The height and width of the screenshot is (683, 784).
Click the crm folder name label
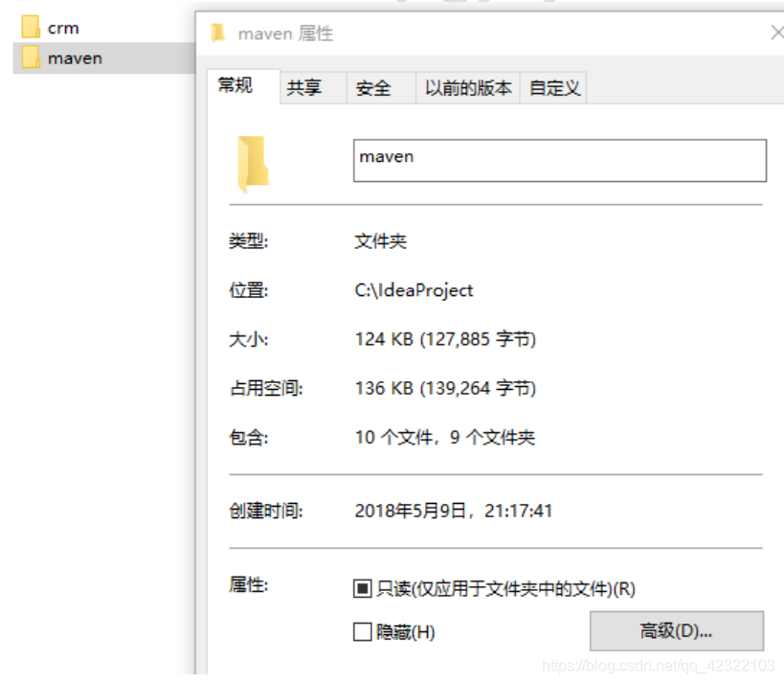[x=63, y=28]
